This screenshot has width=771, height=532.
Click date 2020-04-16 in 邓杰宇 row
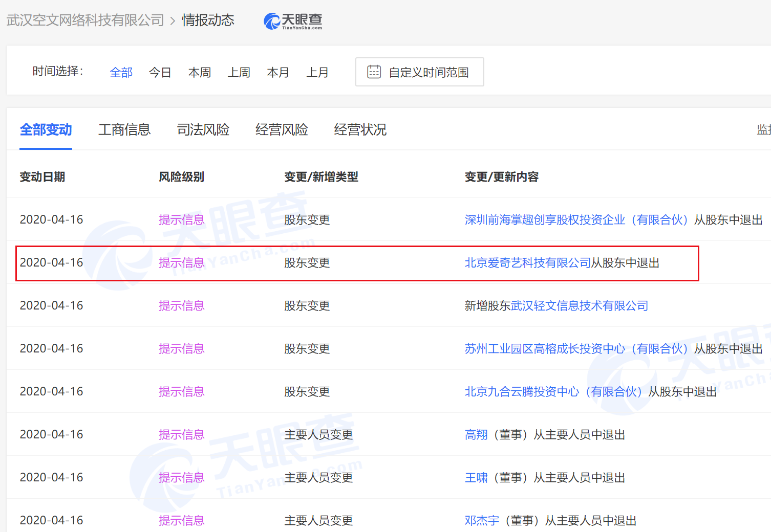(x=51, y=520)
